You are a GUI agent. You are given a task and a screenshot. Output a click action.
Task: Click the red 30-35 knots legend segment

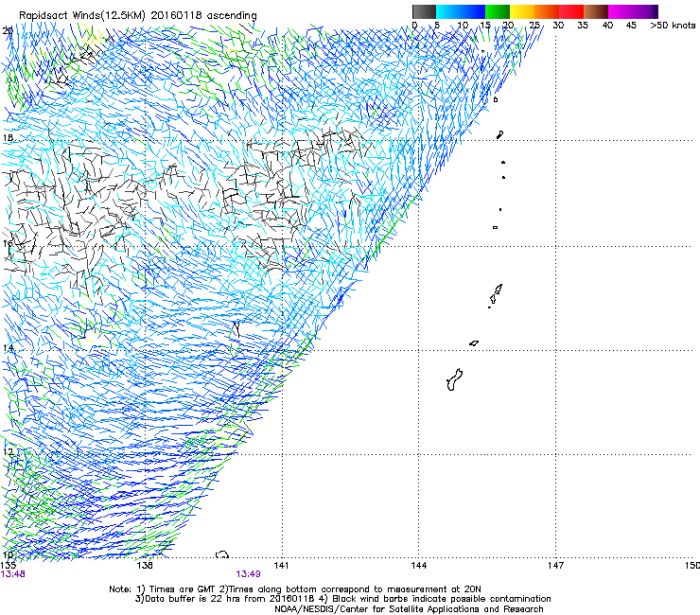(x=571, y=11)
